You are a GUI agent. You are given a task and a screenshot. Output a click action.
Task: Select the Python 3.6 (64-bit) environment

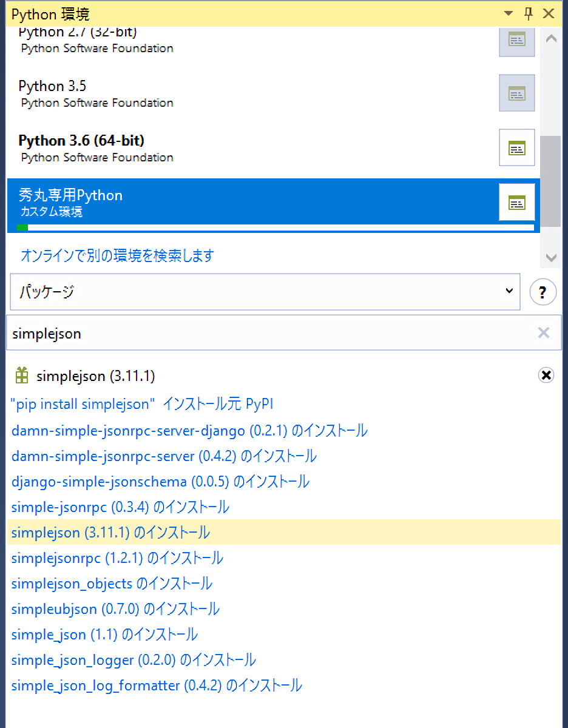pos(81,141)
